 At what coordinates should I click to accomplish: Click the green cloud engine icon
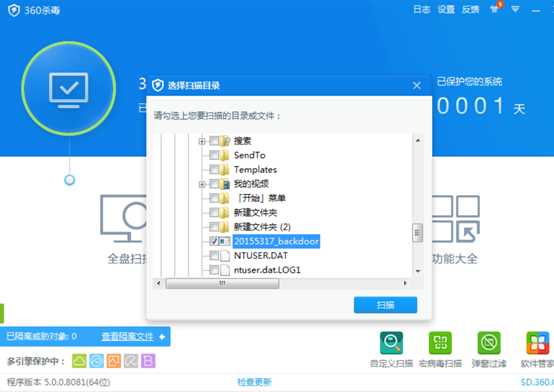click(x=79, y=361)
